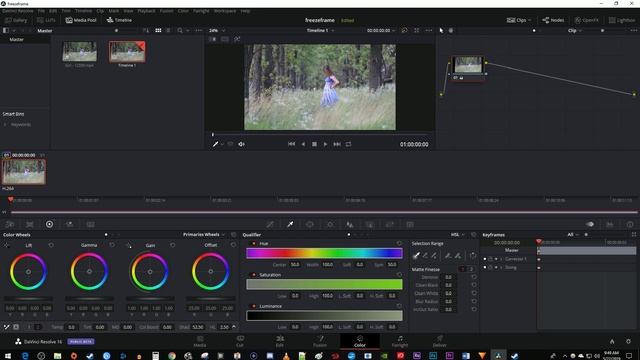This screenshot has width=640, height=360.
Task: Open the Clips dropdown
Action: pos(519,20)
